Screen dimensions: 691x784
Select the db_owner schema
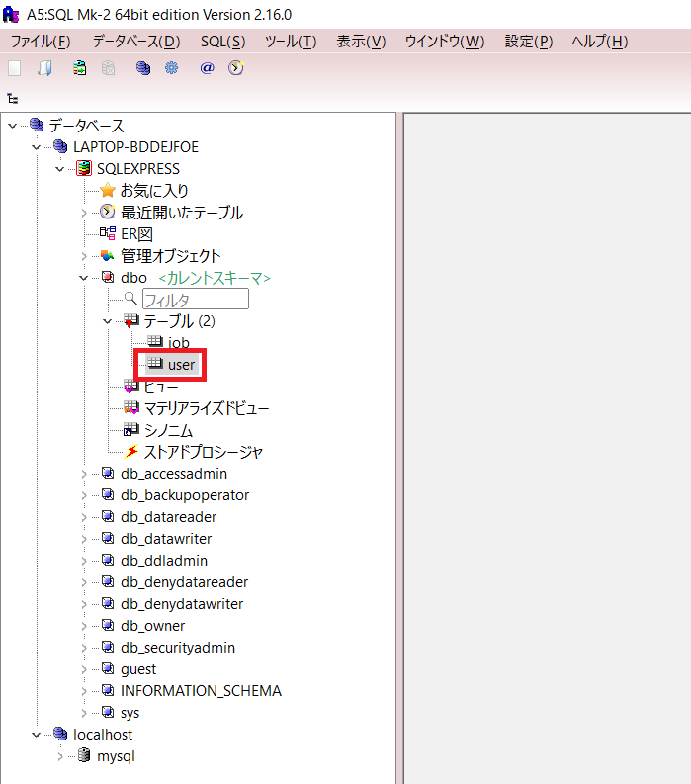[x=153, y=626]
